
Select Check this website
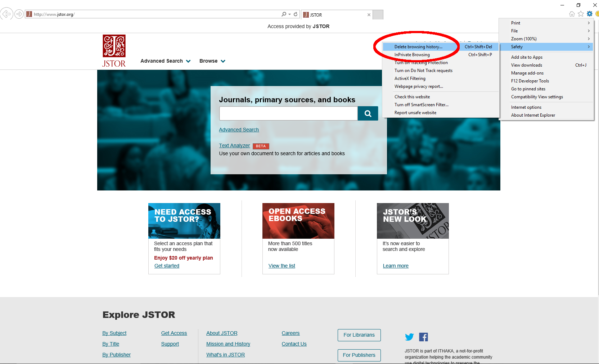[441, 97]
